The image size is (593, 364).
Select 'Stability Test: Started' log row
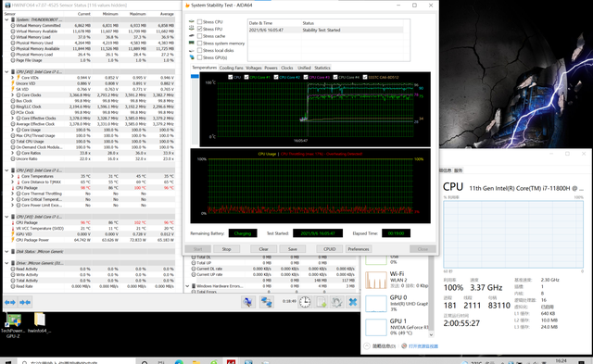click(325, 30)
